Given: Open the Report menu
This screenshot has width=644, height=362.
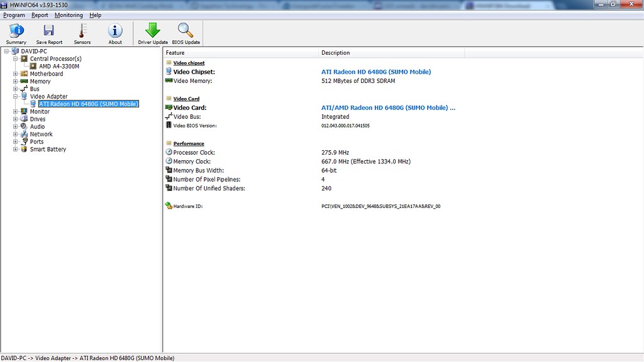Looking at the screenshot, I should (40, 15).
